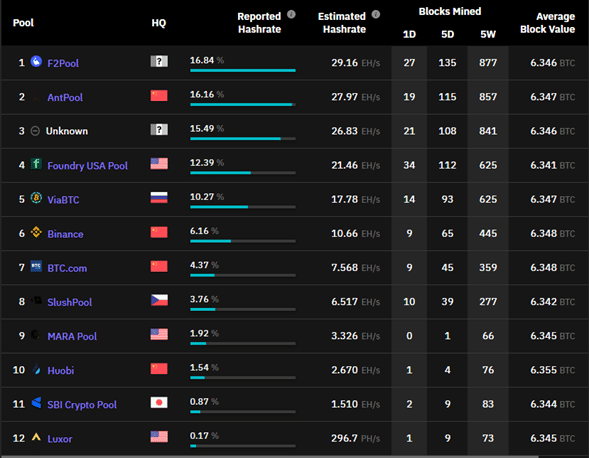The width and height of the screenshot is (589, 458).
Task: Click the F2Pool logo icon
Action: click(36, 61)
